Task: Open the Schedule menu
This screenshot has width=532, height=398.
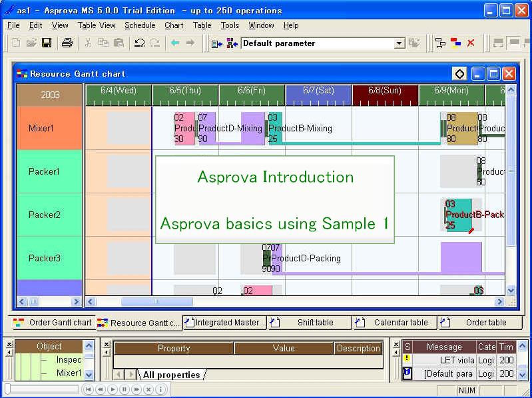Action: (140, 25)
